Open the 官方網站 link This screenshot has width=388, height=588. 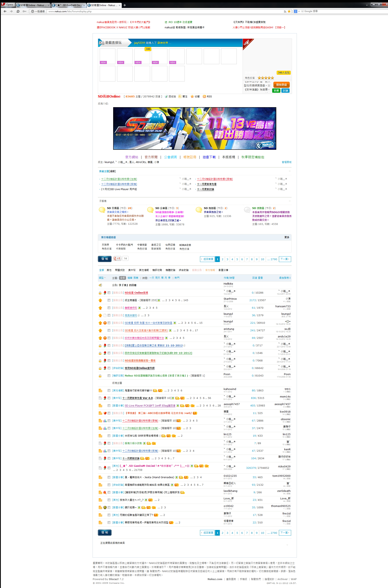(x=132, y=157)
